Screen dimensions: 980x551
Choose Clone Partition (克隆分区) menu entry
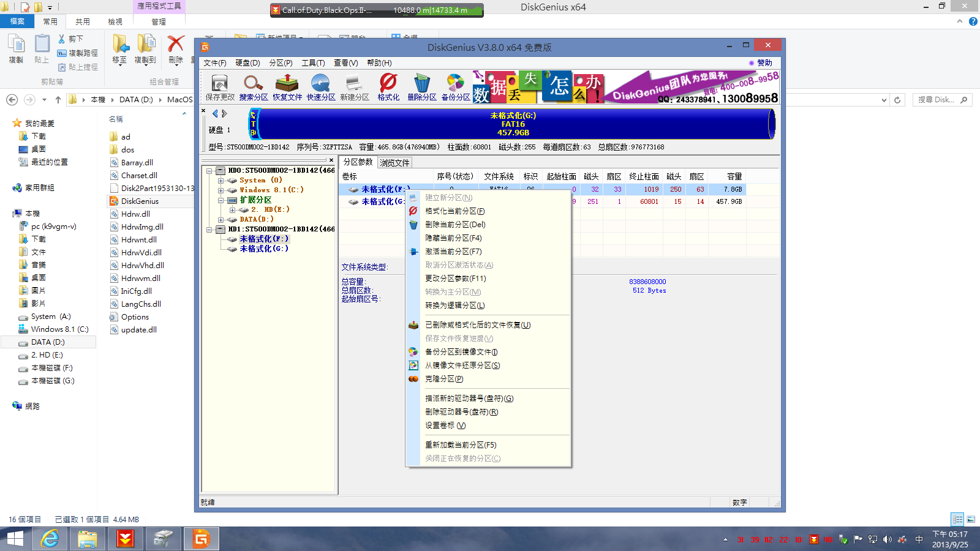[488, 379]
